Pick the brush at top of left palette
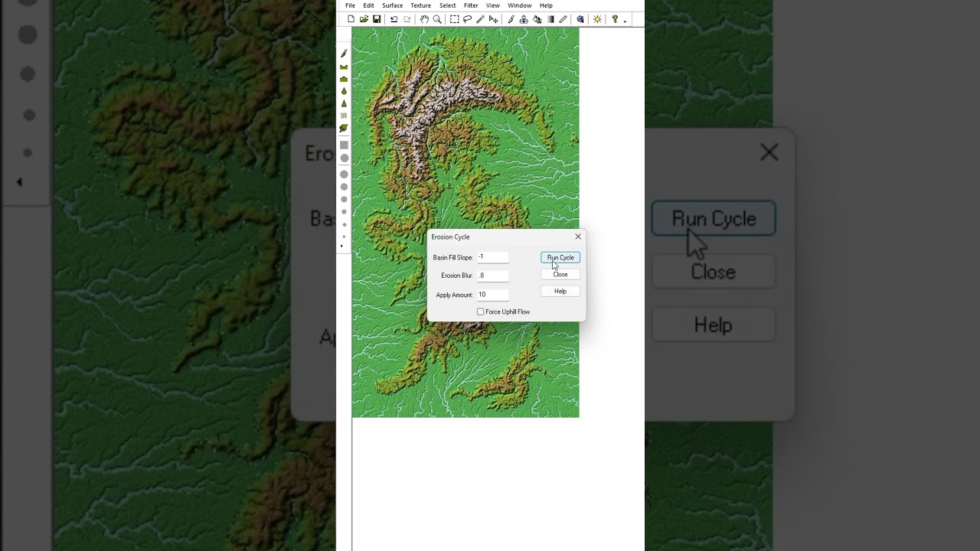The height and width of the screenshot is (551, 980). [344, 54]
